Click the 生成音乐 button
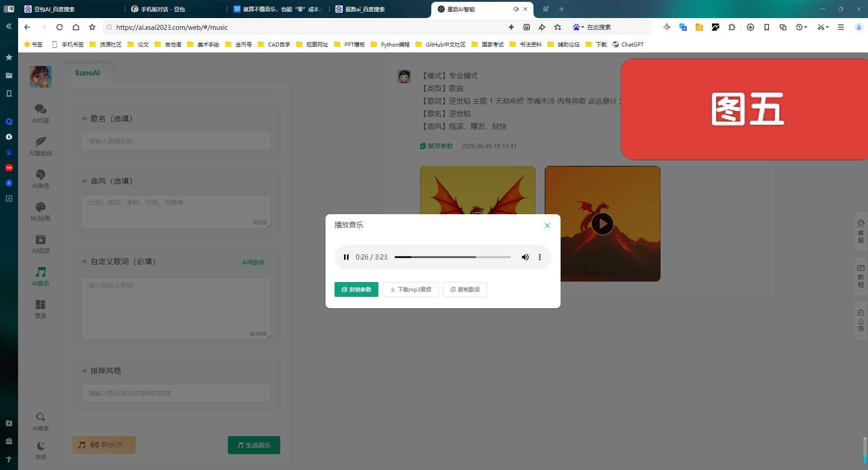868x470 pixels. click(x=254, y=445)
